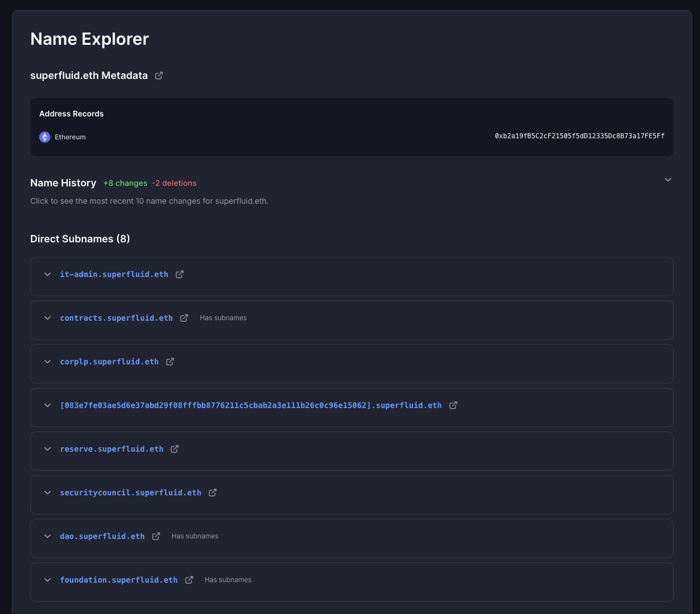Click the 'Address Records' label
Viewport: 700px width, 614px height.
point(72,114)
